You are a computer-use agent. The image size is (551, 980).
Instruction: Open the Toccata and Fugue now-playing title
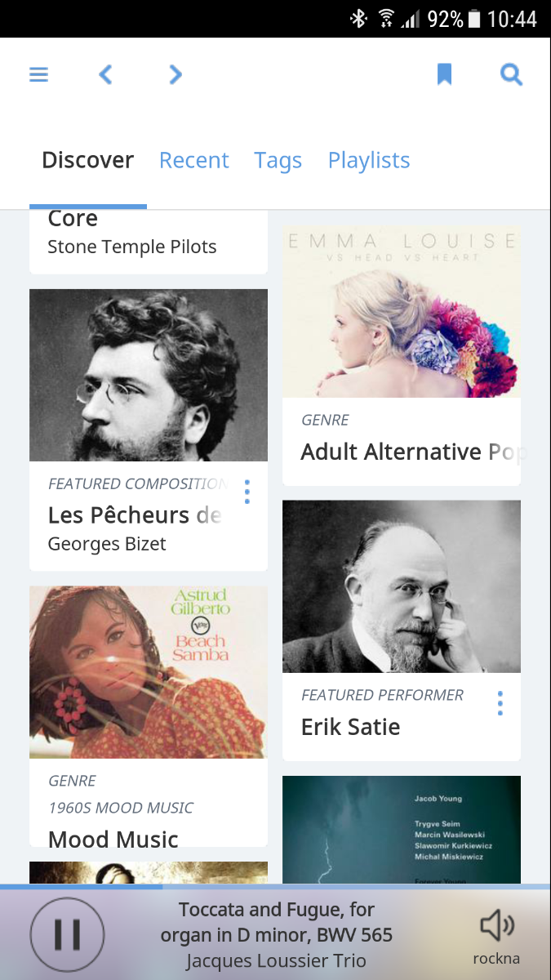[276, 922]
